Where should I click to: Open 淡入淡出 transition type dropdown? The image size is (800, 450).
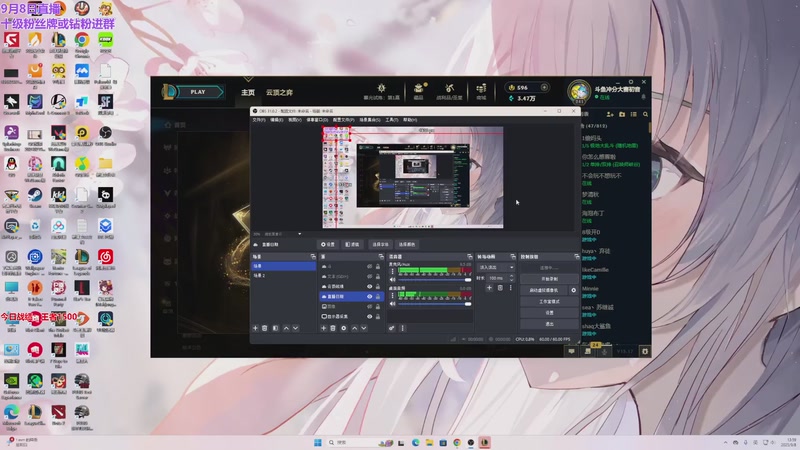coord(496,267)
